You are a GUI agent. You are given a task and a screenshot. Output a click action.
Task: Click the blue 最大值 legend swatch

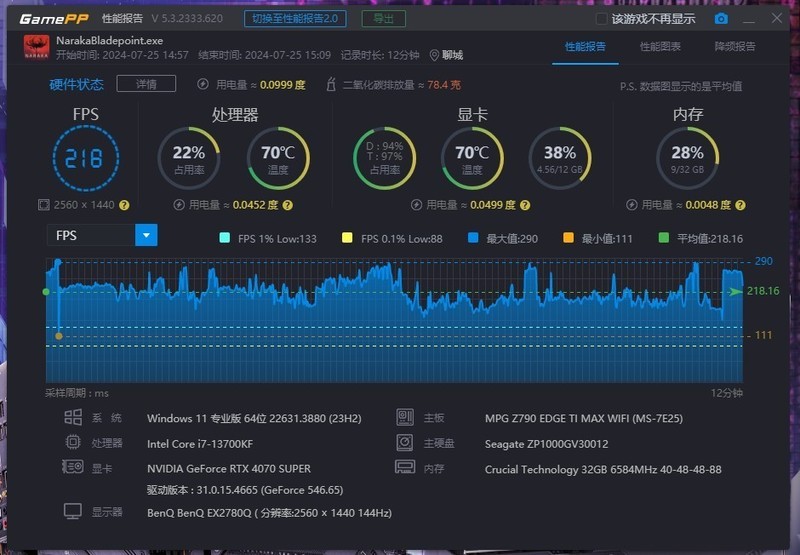pos(473,238)
